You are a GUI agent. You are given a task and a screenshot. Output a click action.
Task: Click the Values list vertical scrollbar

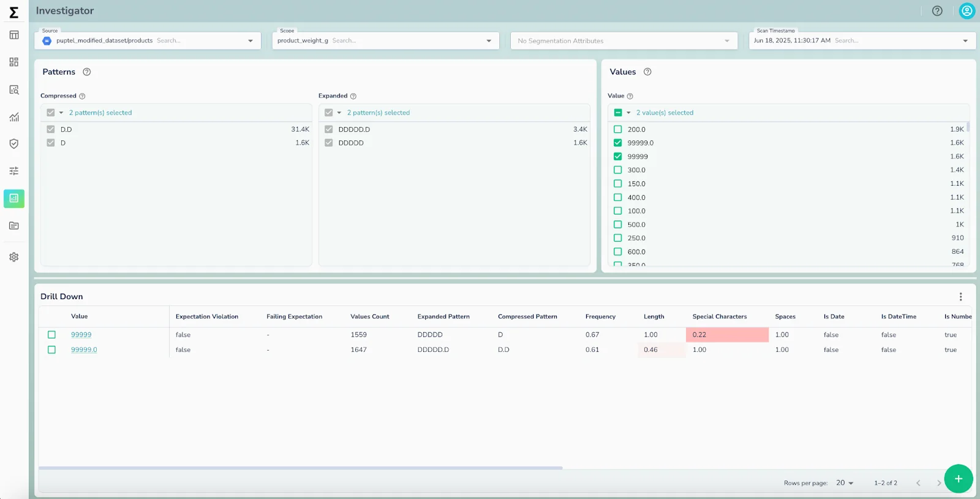[x=968, y=127]
